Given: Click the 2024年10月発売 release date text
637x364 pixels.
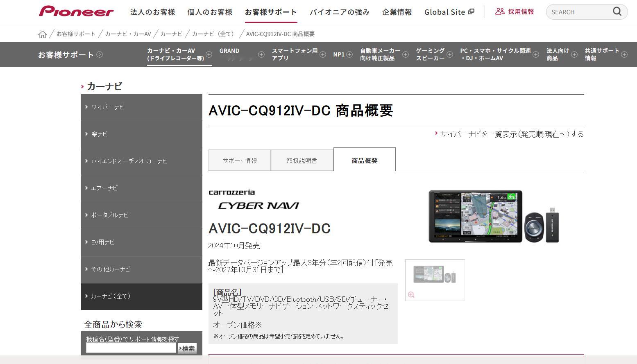Looking at the screenshot, I should click(234, 246).
